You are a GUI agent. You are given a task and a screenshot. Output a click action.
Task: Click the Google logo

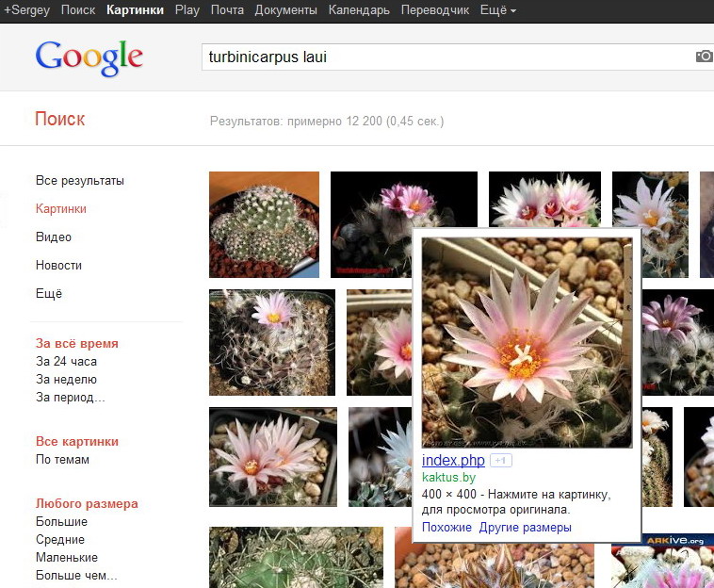(89, 57)
